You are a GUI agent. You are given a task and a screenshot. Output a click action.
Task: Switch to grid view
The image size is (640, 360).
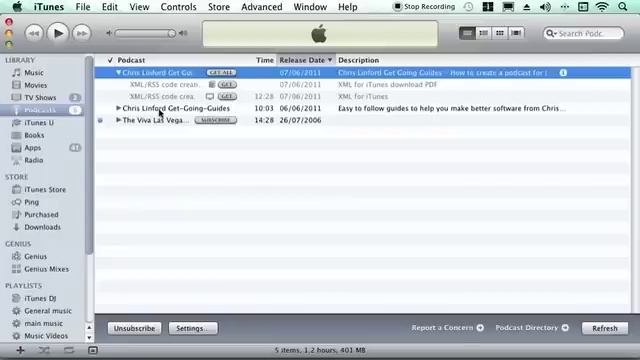500,33
